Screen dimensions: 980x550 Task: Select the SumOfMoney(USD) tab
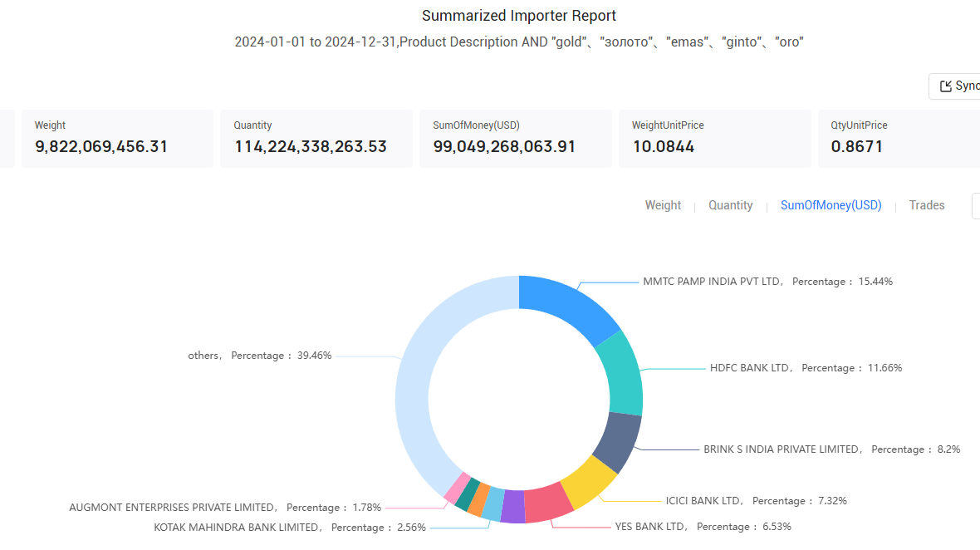831,205
